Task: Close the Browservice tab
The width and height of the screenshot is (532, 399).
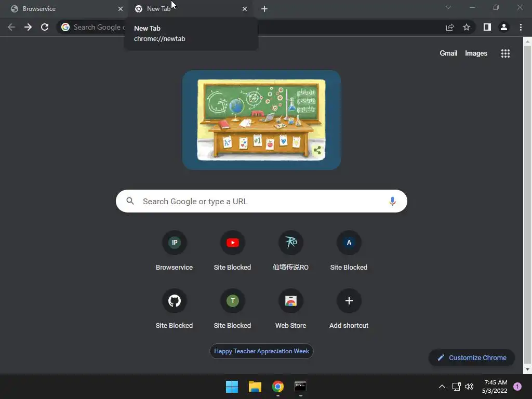Action: coord(121,9)
